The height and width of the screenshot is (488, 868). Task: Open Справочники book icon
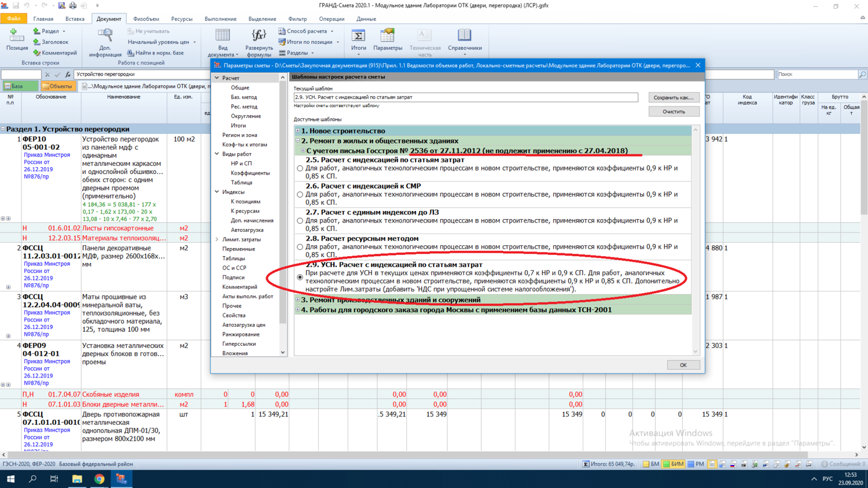pyautogui.click(x=464, y=36)
